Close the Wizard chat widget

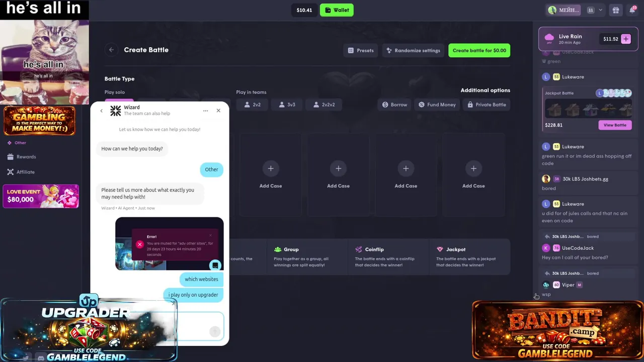pos(218,111)
